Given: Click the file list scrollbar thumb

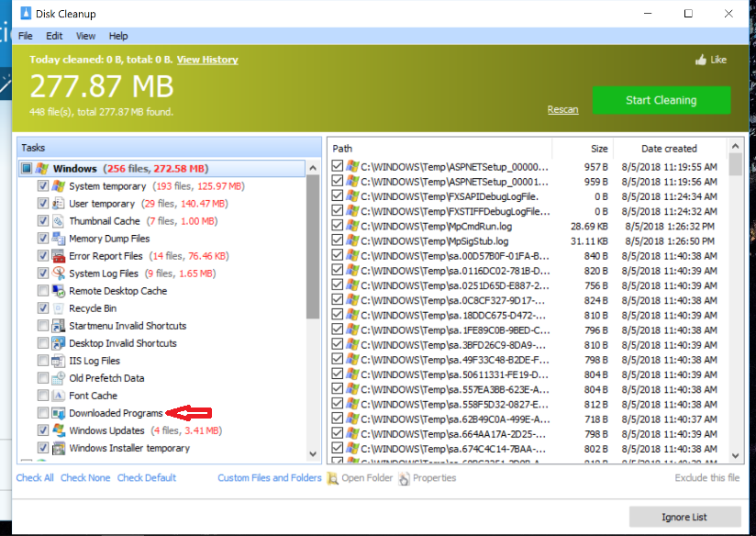Looking at the screenshot, I should (x=735, y=164).
